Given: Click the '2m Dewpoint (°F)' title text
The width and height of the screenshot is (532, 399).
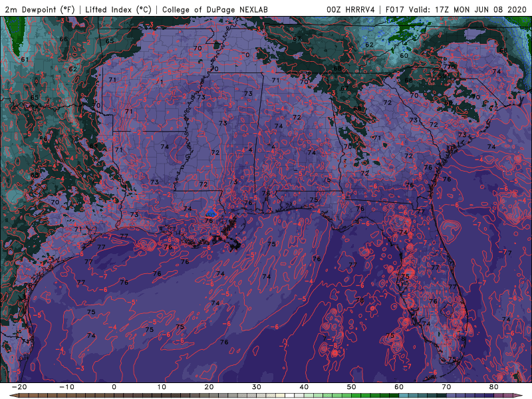Looking at the screenshot, I should click(40, 9).
